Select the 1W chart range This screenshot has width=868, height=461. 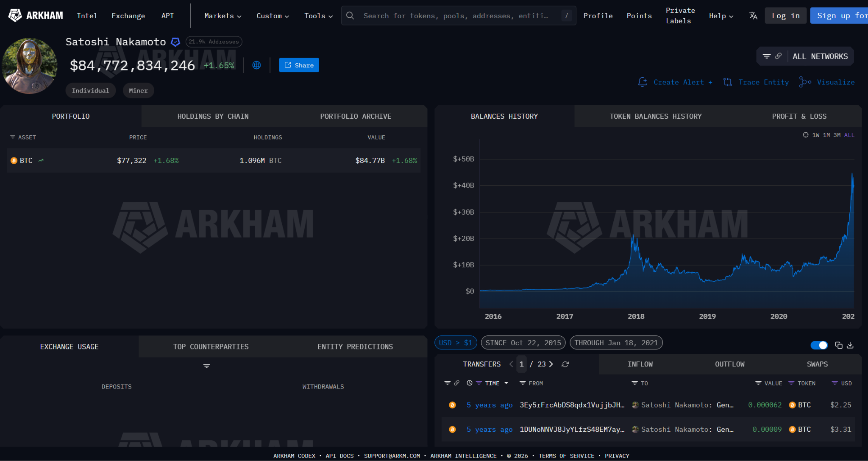pyautogui.click(x=816, y=135)
